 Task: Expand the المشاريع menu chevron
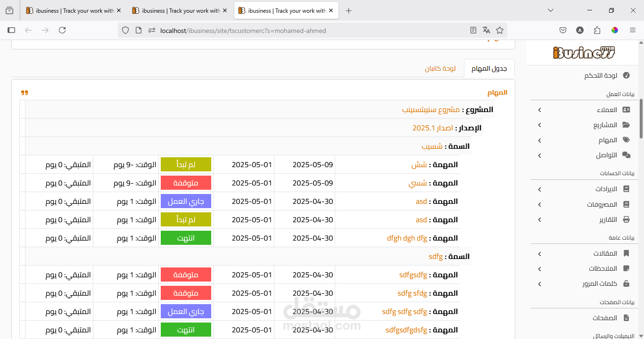point(540,125)
